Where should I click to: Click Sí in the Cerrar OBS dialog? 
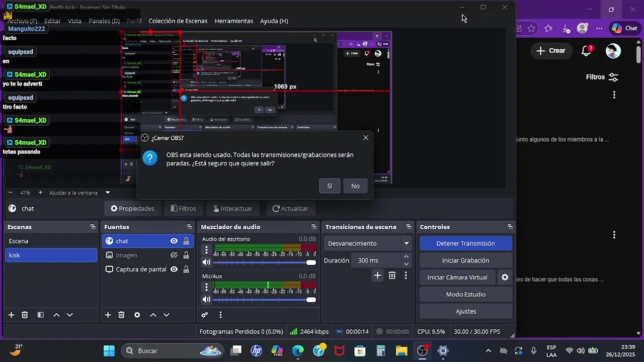330,186
